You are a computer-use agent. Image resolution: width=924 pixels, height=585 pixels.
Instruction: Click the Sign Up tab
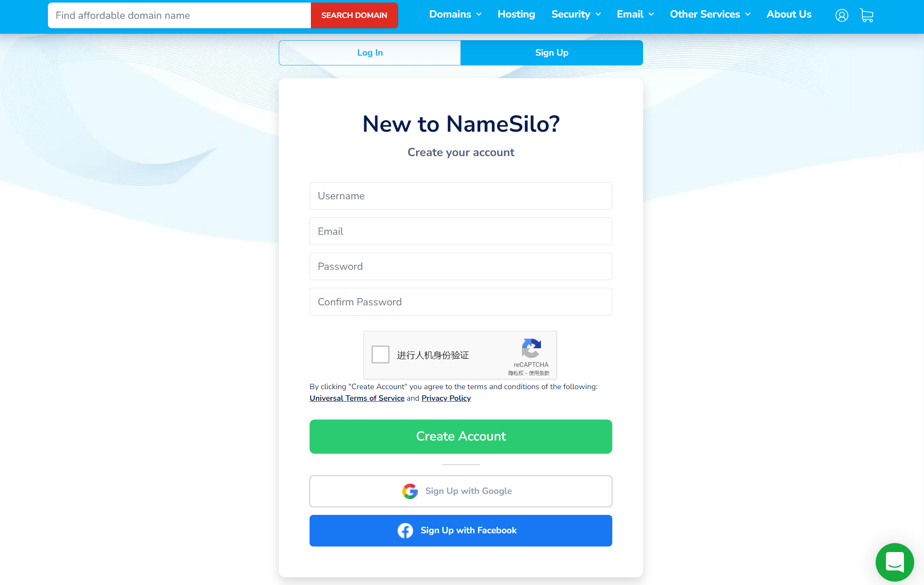coord(552,53)
